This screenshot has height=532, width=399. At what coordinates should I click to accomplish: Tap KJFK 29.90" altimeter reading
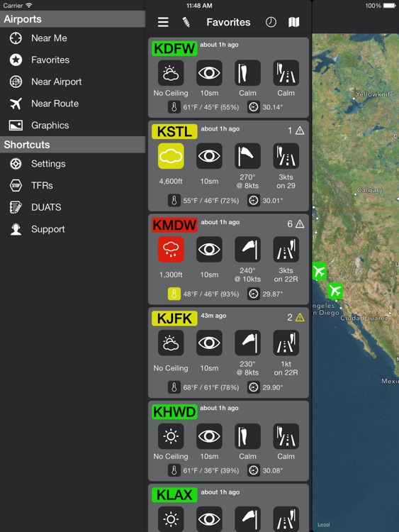273,387
